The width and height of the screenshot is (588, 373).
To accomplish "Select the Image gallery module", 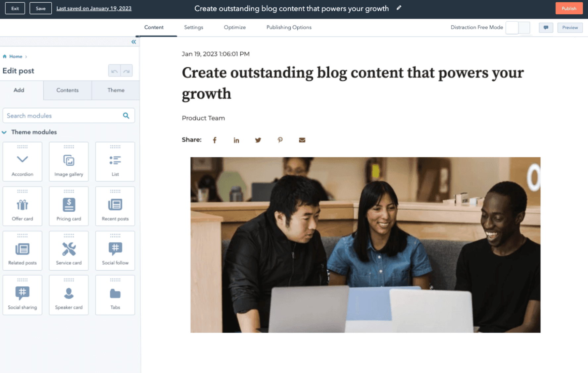I will tap(69, 162).
